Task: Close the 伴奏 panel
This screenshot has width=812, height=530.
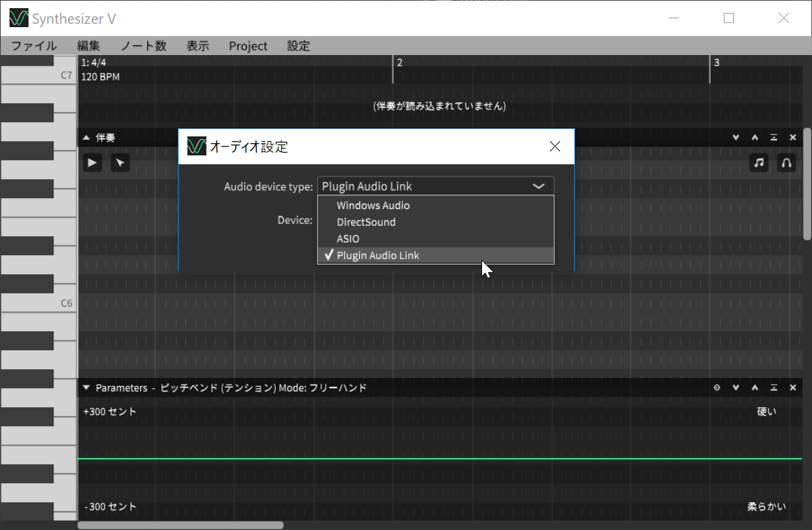Action: point(793,138)
